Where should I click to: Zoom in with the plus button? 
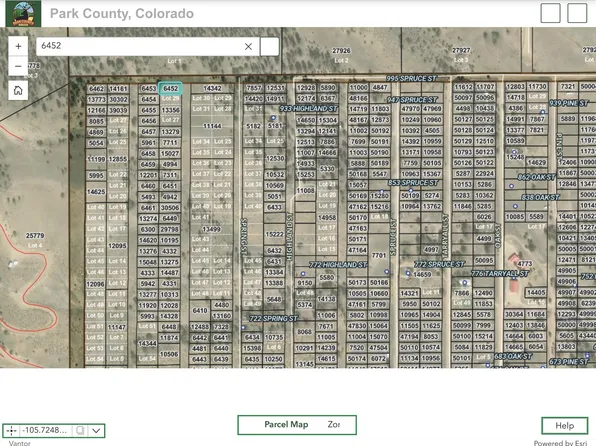[18, 46]
